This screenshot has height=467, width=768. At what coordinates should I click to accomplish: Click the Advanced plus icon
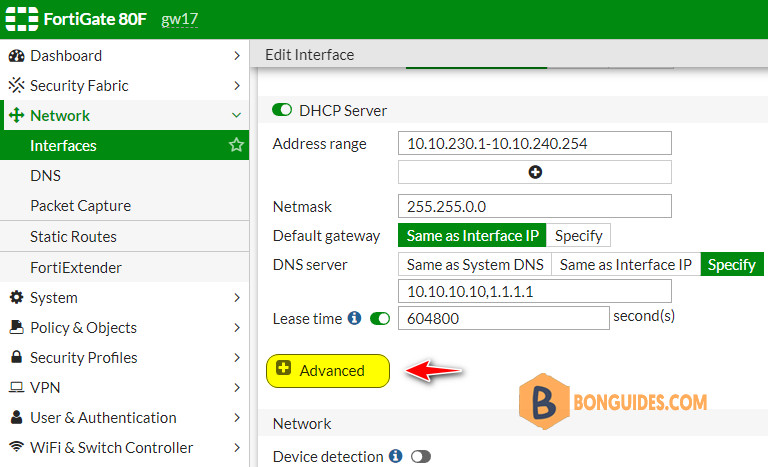283,368
